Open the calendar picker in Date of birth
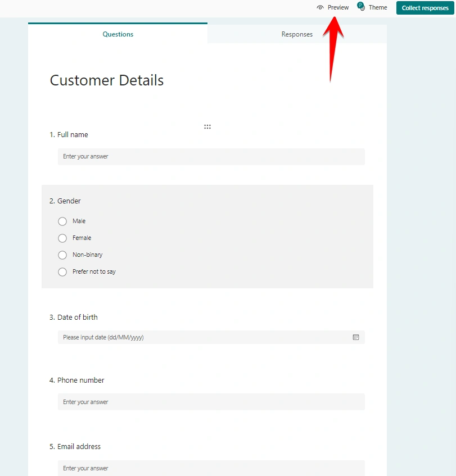456x476 pixels. (356, 337)
